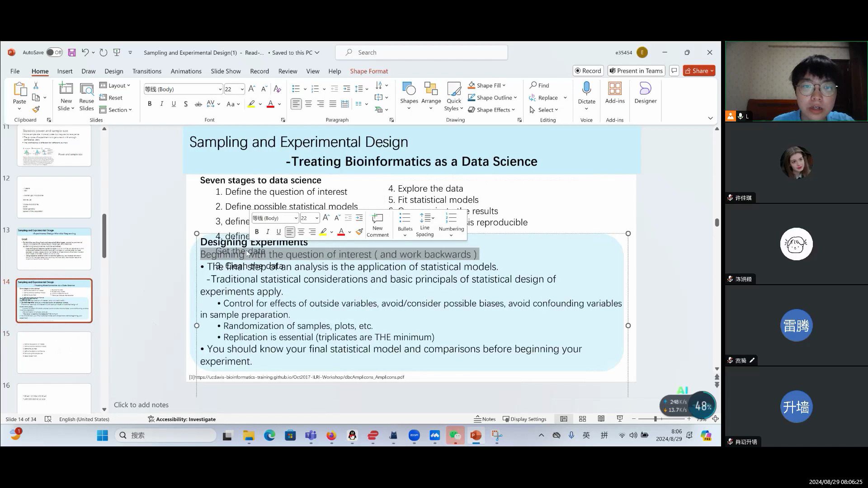Click the zoom slider handle
The width and height of the screenshot is (868, 488).
655,419
